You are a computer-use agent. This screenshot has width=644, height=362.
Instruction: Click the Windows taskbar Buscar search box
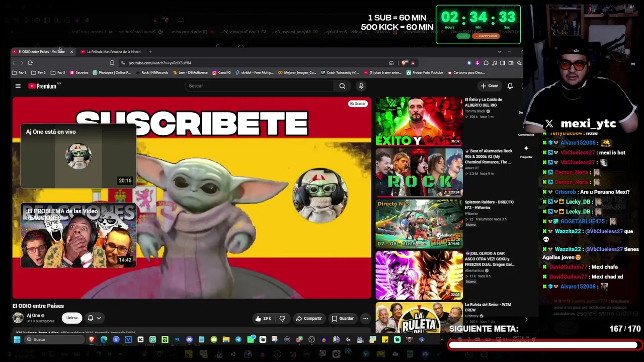pyautogui.click(x=54, y=339)
